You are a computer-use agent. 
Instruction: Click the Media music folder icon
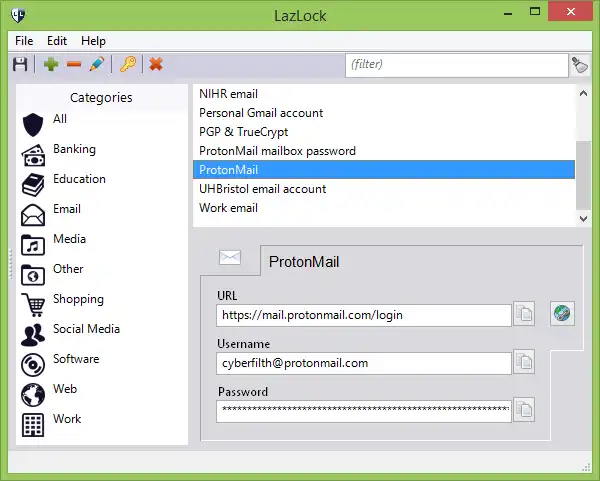click(33, 245)
